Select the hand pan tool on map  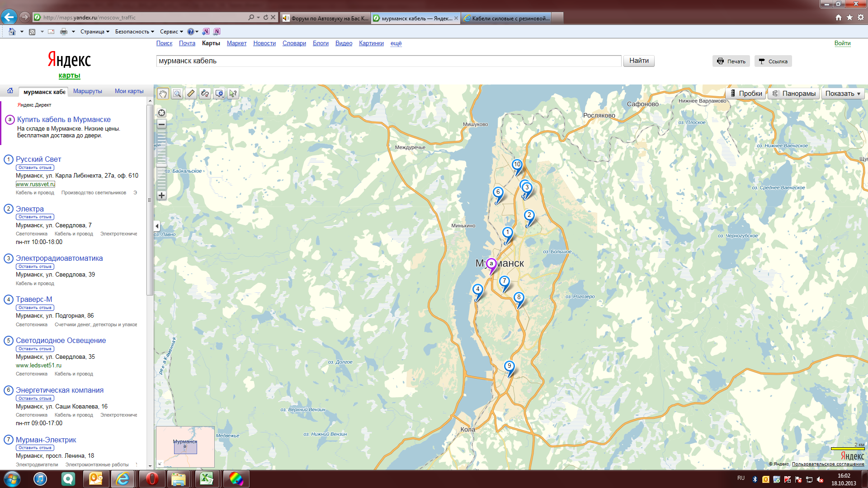[163, 94]
